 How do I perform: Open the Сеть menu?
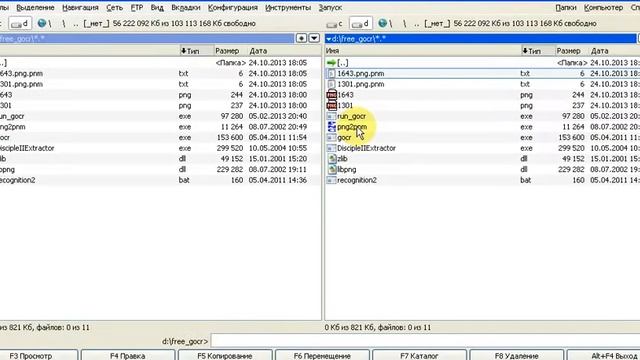[x=114, y=7]
